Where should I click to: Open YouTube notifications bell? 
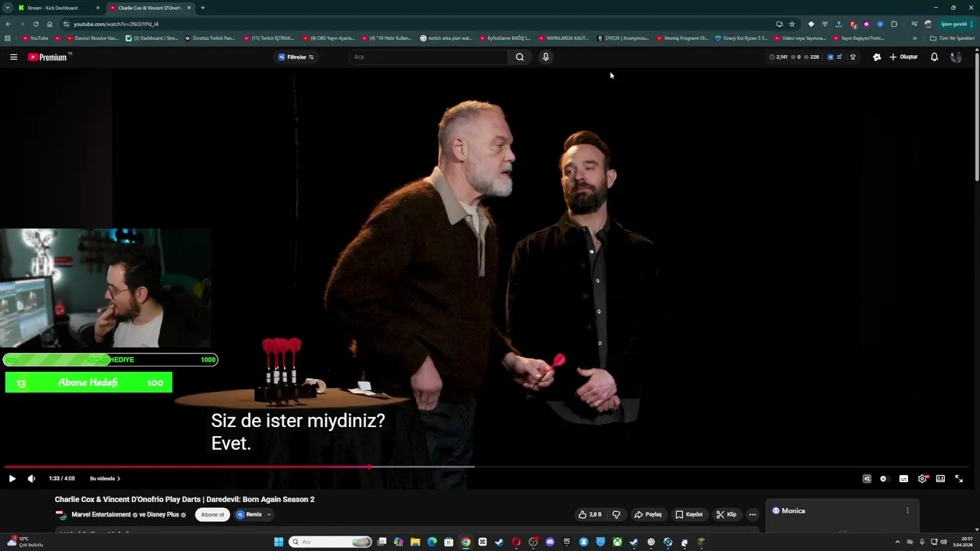pyautogui.click(x=934, y=57)
